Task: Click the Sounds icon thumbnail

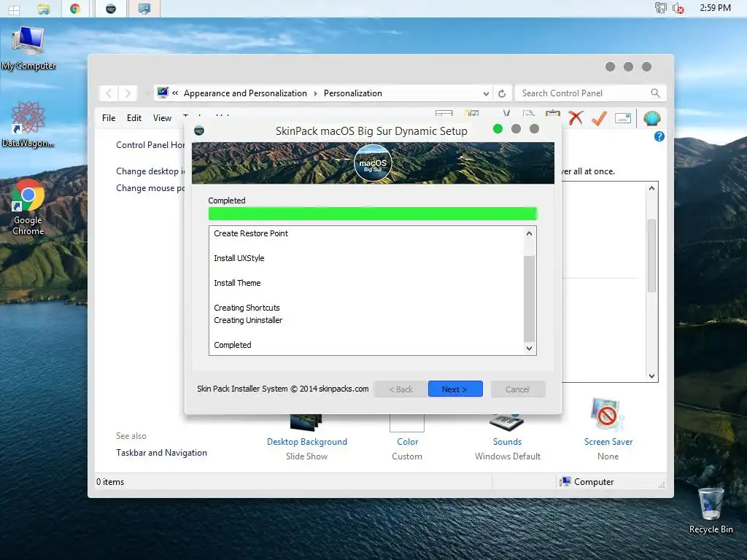Action: tap(507, 422)
